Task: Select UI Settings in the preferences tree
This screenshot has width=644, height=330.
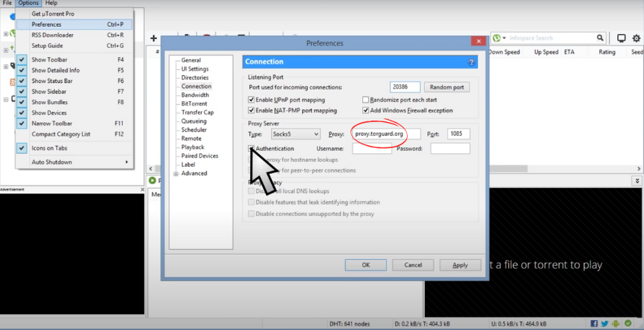Action: point(195,69)
